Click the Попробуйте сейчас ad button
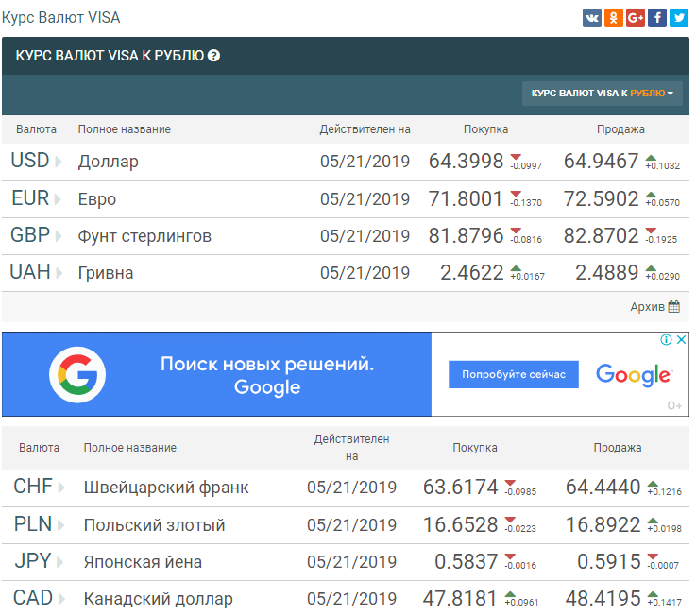The width and height of the screenshot is (696, 616). (x=514, y=374)
